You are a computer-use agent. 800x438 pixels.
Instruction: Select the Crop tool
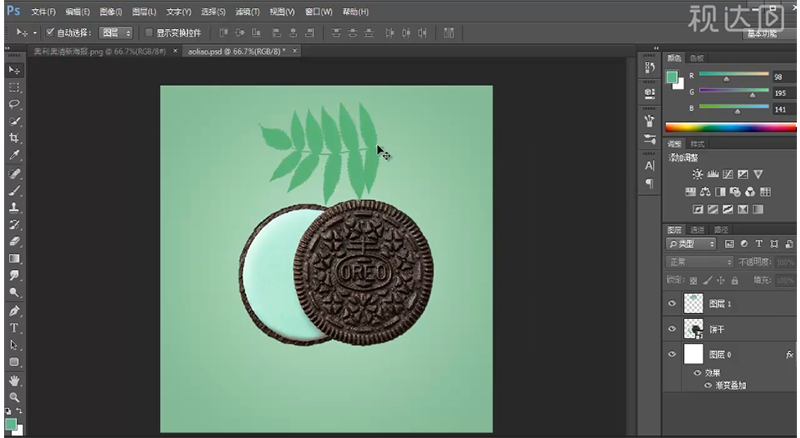click(14, 138)
